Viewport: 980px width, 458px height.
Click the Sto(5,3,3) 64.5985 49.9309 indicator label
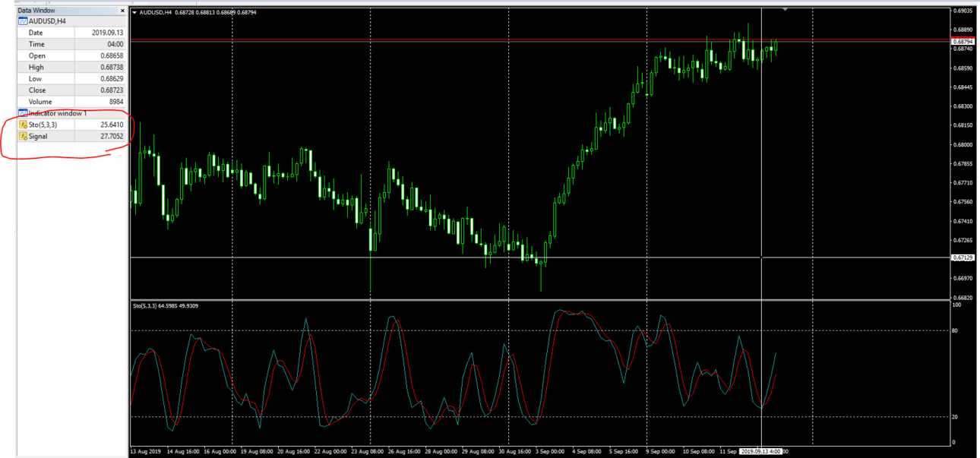coord(164,306)
